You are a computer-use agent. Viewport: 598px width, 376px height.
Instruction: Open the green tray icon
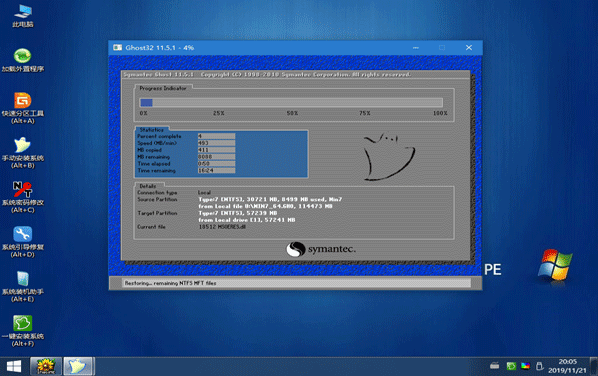(x=511, y=366)
